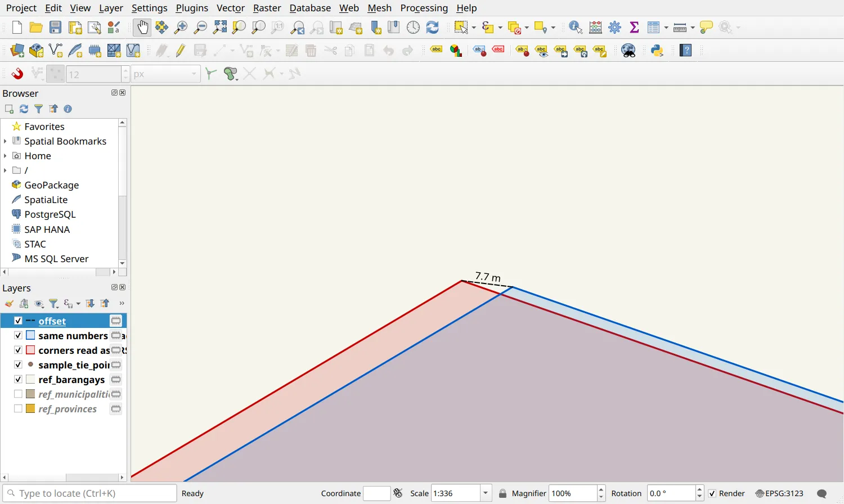Toggle visibility of same numbers layer
Image resolution: width=844 pixels, height=504 pixels.
[x=18, y=335]
